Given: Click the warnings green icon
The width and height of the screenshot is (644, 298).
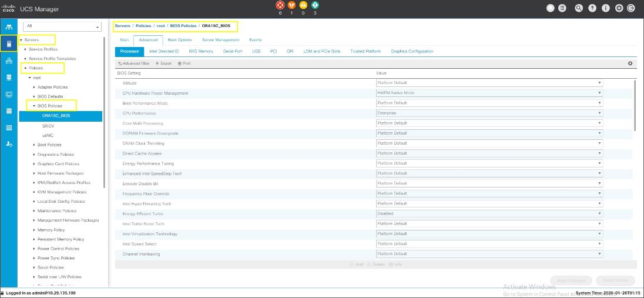Looking at the screenshot, I should point(315,5).
